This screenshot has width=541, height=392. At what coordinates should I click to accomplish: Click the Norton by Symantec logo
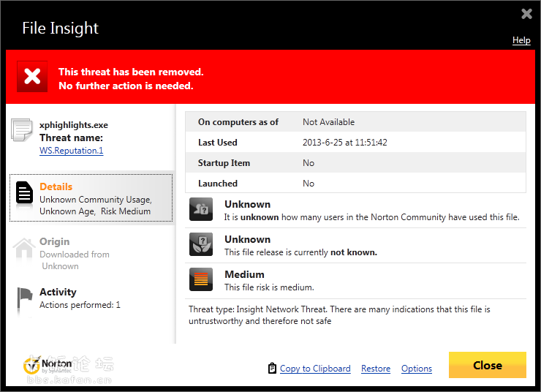(x=48, y=365)
